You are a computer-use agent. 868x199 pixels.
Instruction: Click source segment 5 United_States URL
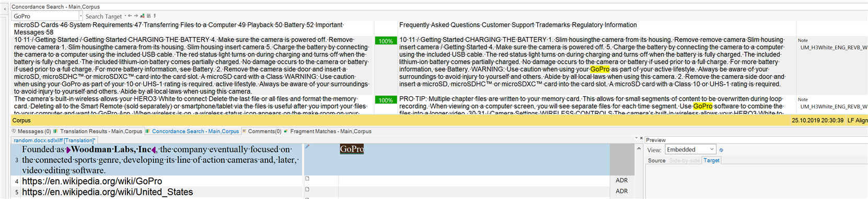click(x=108, y=192)
